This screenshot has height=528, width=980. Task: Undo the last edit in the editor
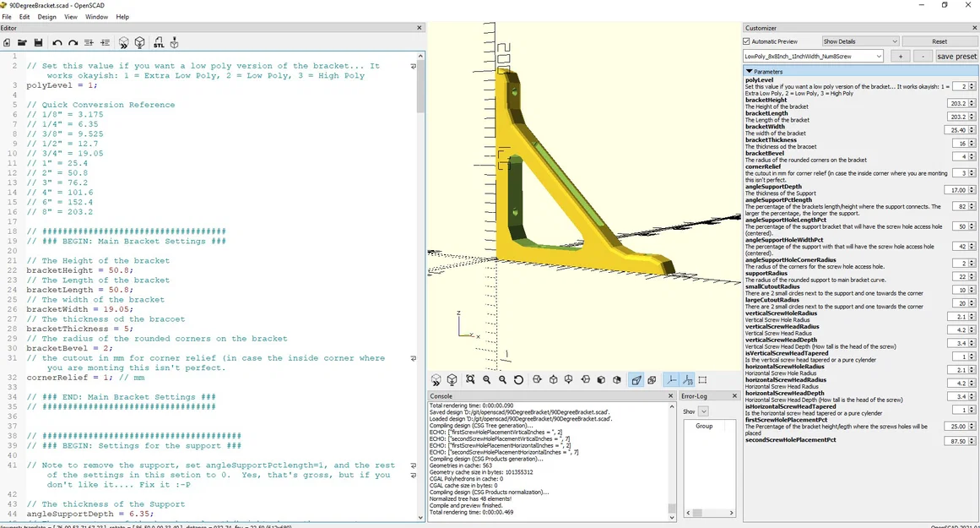pos(57,42)
